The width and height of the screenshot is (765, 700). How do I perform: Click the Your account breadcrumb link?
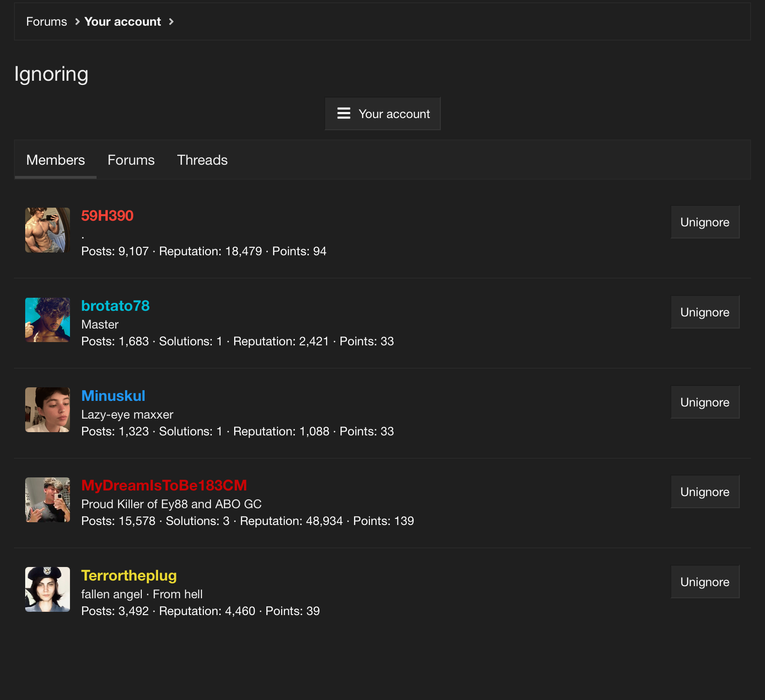[x=123, y=21]
